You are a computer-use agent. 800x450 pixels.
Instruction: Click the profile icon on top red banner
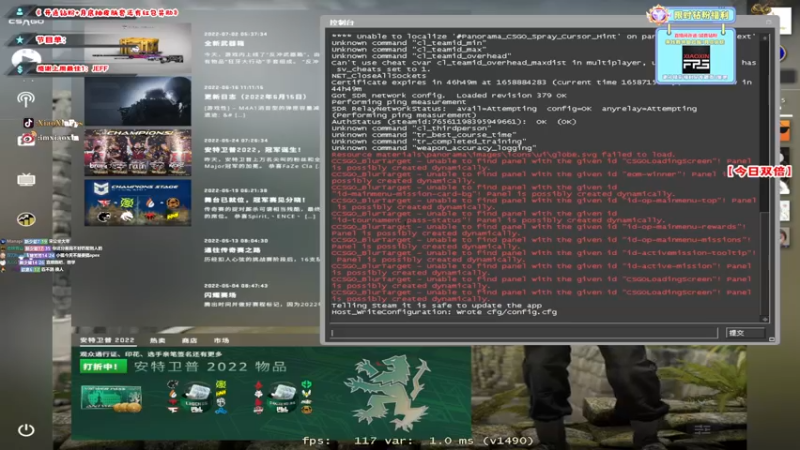pos(19,11)
